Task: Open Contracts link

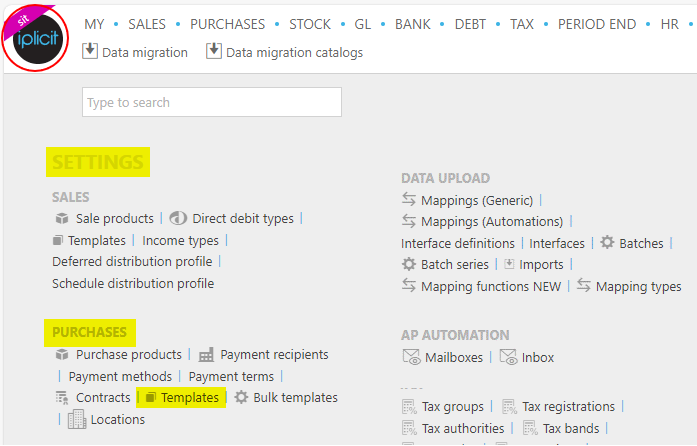Action: (103, 397)
